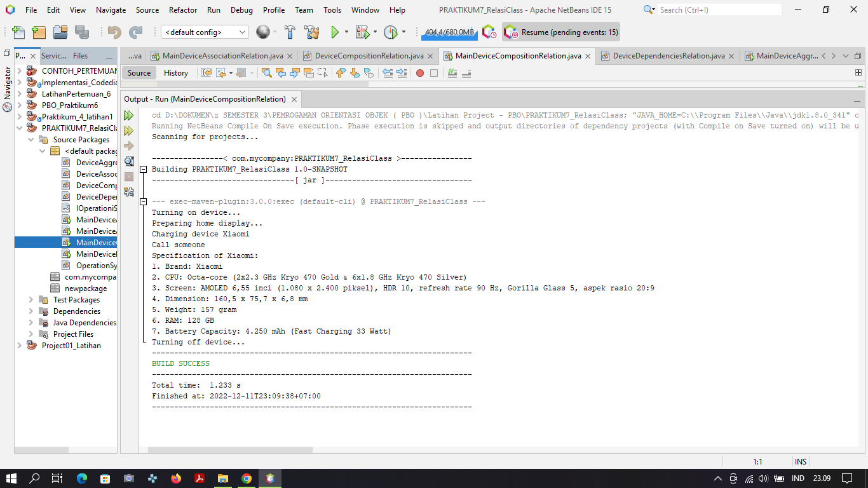Click the Find Selection magnifier in editor toolbar
This screenshot has width=868, height=488.
pos(267,73)
